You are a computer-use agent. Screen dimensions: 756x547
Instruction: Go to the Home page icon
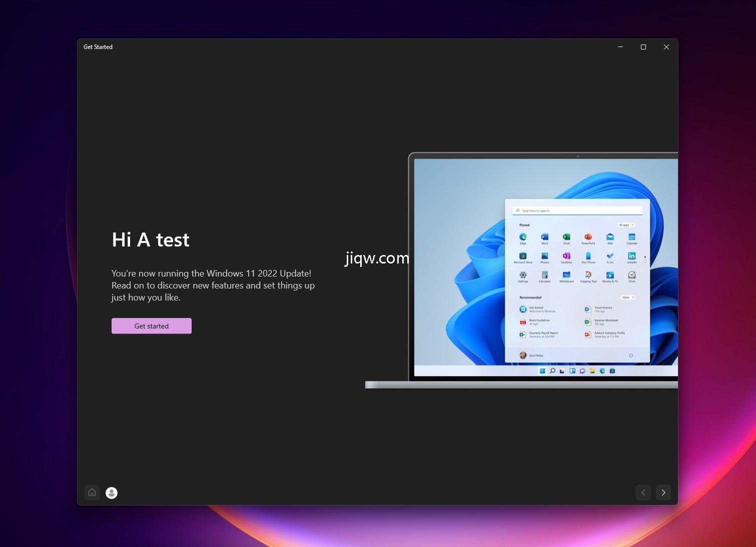click(92, 492)
